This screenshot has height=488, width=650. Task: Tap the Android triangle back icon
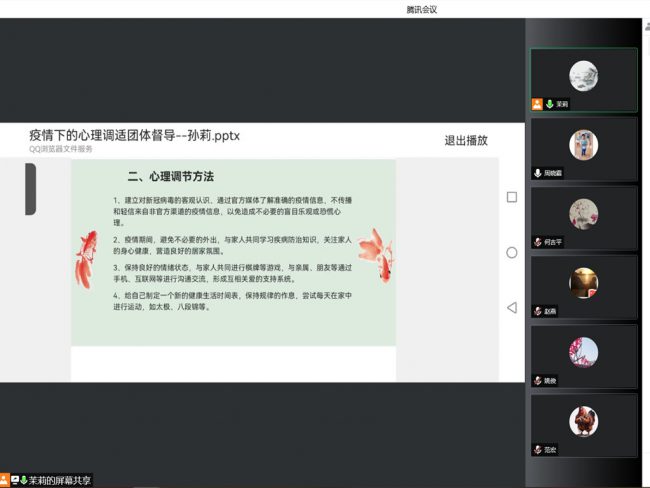click(512, 307)
